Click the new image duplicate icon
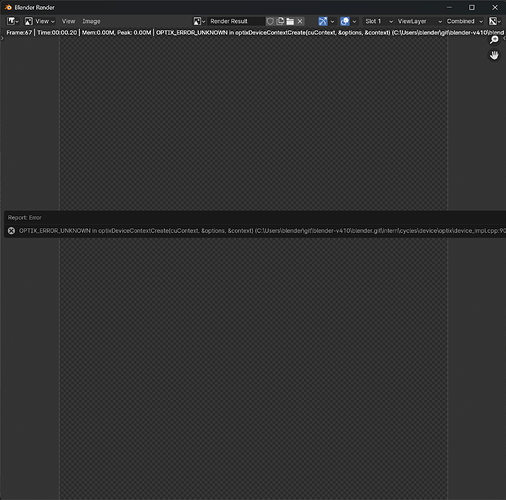 280,21
